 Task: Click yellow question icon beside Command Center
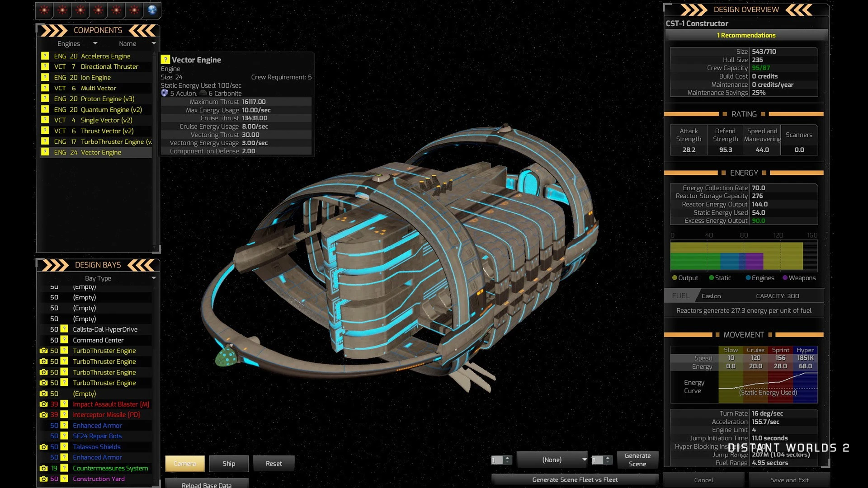(x=64, y=340)
